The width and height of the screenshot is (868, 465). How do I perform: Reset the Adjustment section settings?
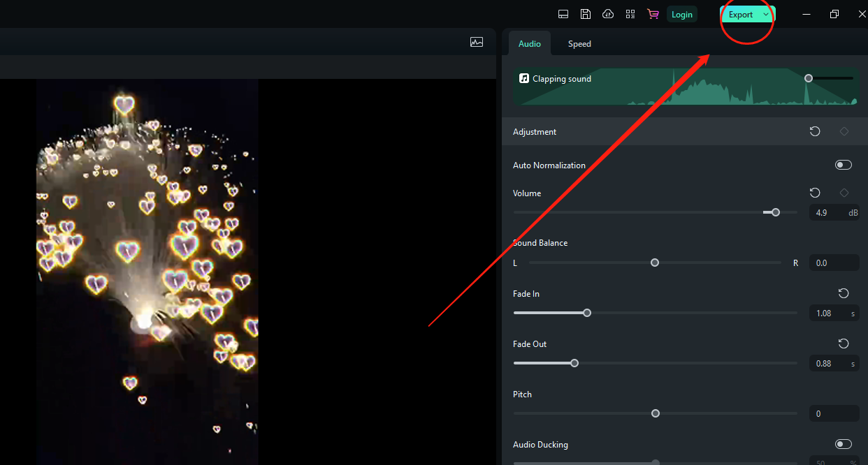click(815, 131)
